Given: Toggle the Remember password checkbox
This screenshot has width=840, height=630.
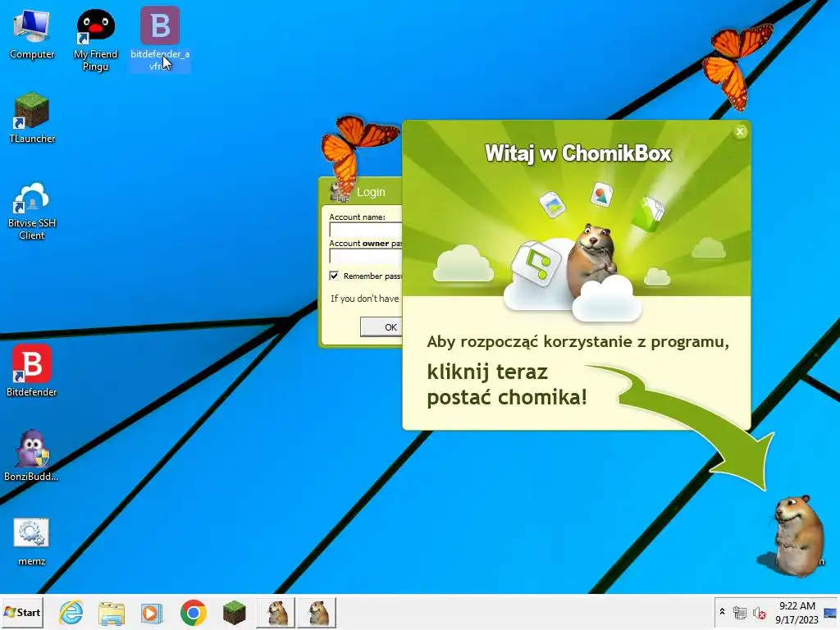Looking at the screenshot, I should (334, 276).
